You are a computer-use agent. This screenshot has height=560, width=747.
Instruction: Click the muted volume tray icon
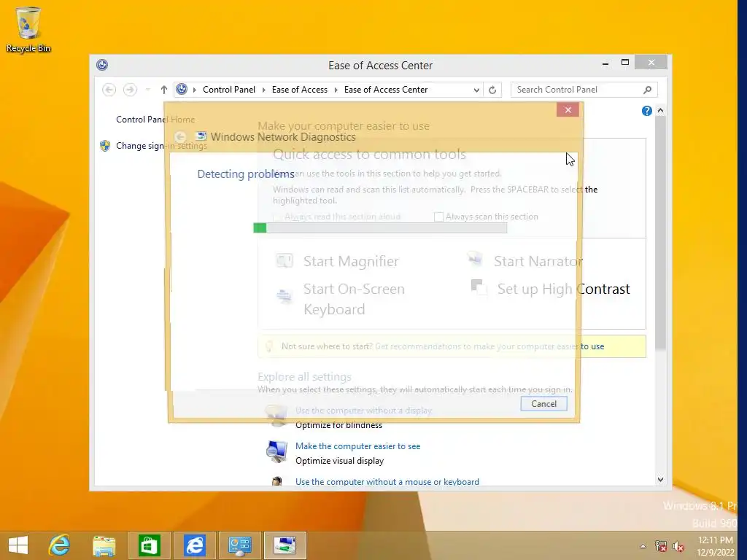[678, 546]
